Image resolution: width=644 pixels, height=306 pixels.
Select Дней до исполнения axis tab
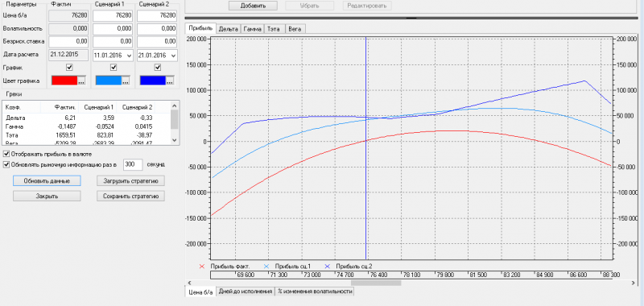click(246, 292)
